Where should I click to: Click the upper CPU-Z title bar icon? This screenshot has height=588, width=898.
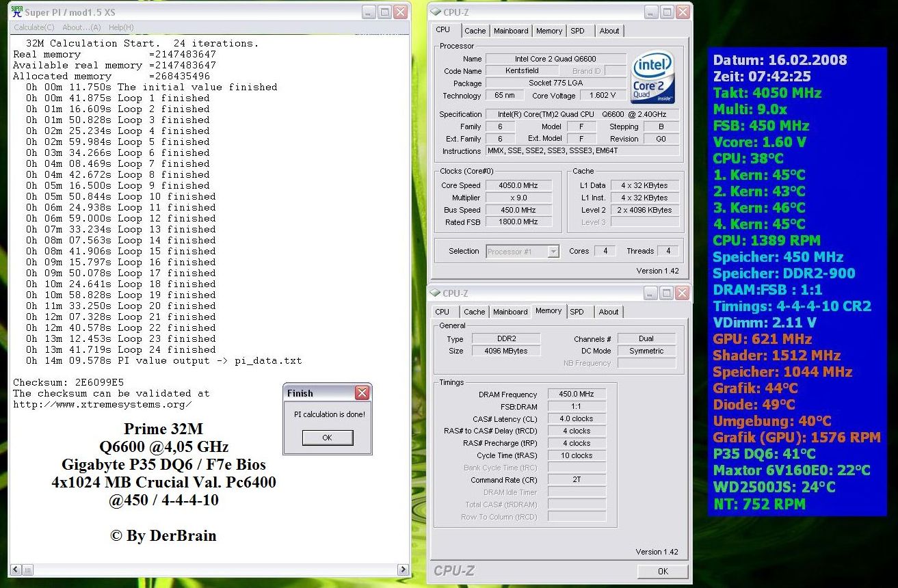[x=435, y=12]
